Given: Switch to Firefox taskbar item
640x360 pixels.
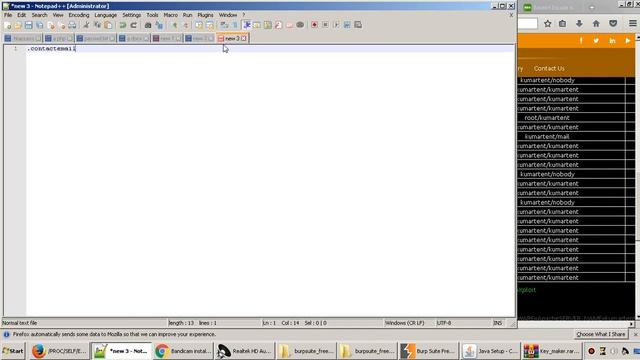Looking at the screenshot, I should 59,351.
